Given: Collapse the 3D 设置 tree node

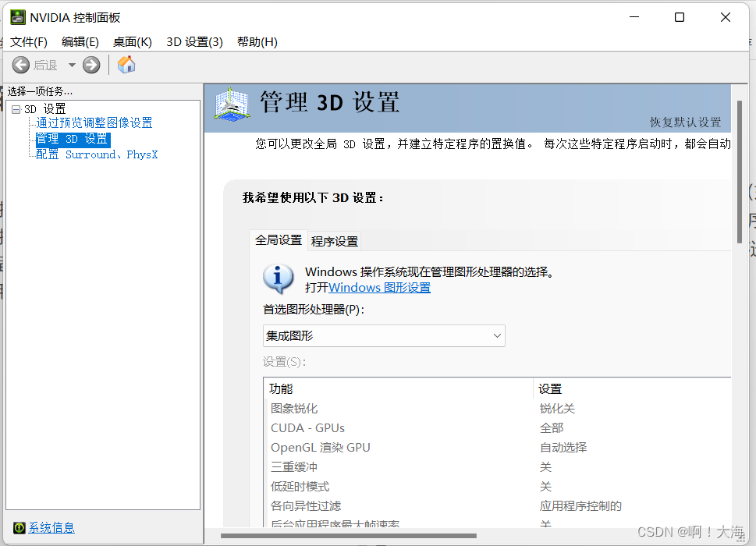Looking at the screenshot, I should [x=16, y=109].
